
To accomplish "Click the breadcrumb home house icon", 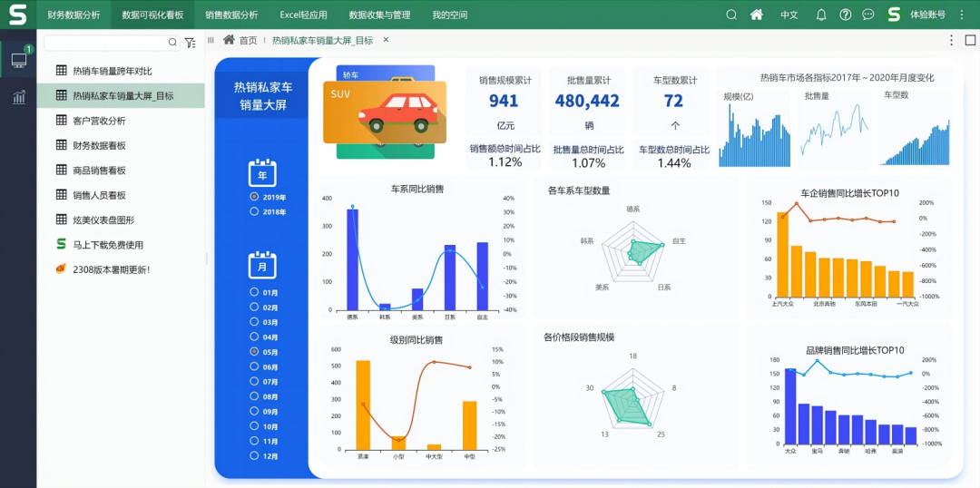I will pyautogui.click(x=230, y=40).
